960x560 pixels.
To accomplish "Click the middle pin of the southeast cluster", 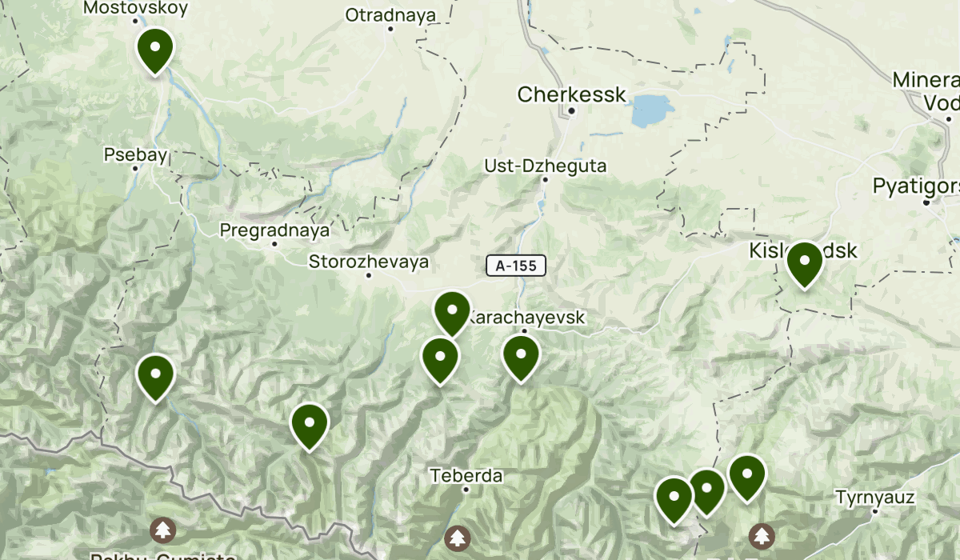I will (x=707, y=490).
